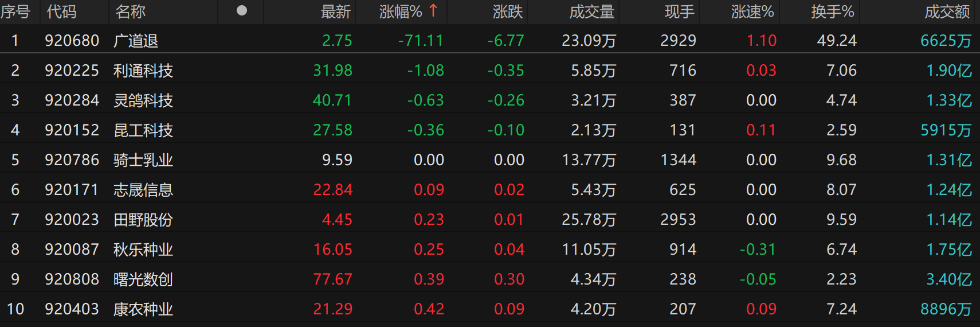This screenshot has width=980, height=327.
Task: Click turnover rate 49.24 of 广道退
Action: tap(837, 41)
